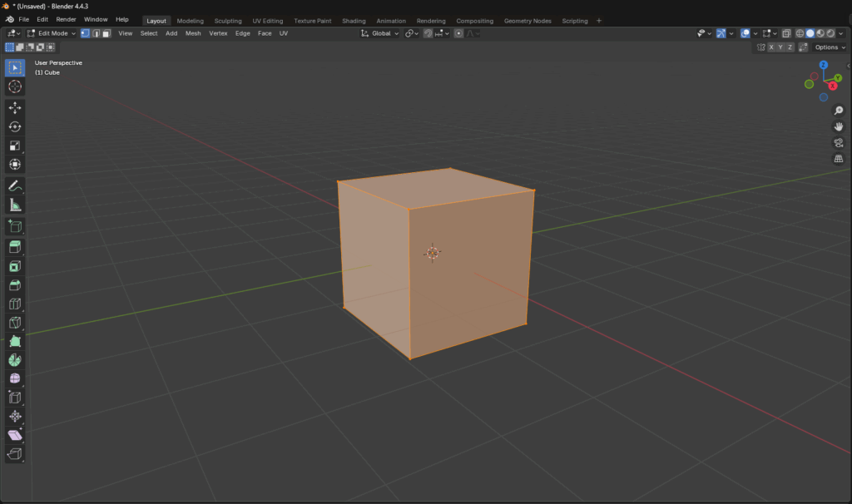Select the Bevel tool
The width and height of the screenshot is (852, 504).
tap(15, 285)
